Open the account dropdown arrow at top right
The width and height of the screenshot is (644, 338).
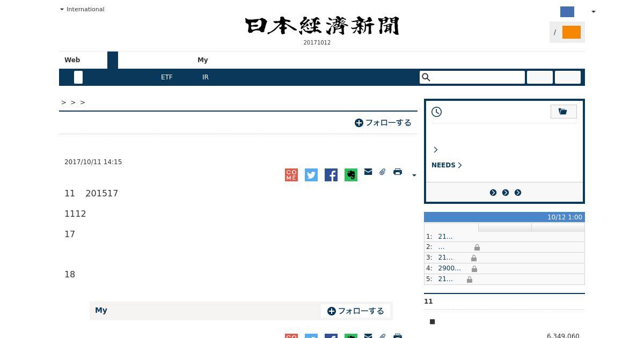593,12
